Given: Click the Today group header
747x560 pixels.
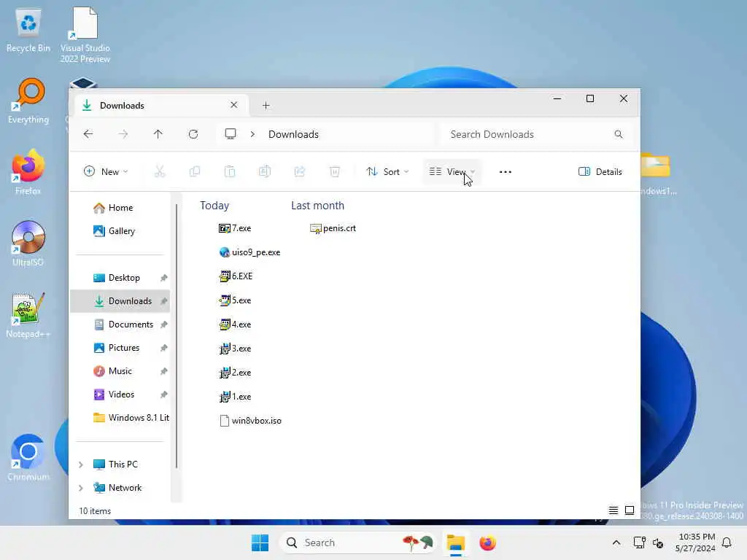Looking at the screenshot, I should [214, 205].
